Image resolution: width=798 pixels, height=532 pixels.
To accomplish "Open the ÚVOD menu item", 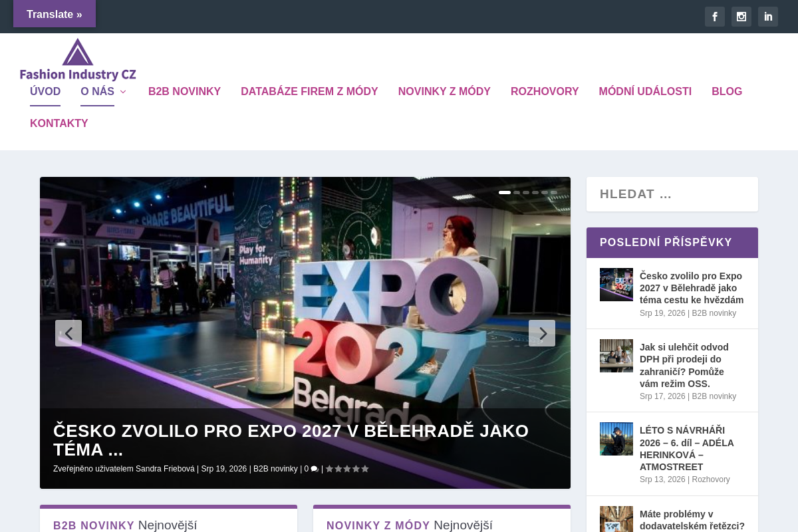I will (x=45, y=92).
